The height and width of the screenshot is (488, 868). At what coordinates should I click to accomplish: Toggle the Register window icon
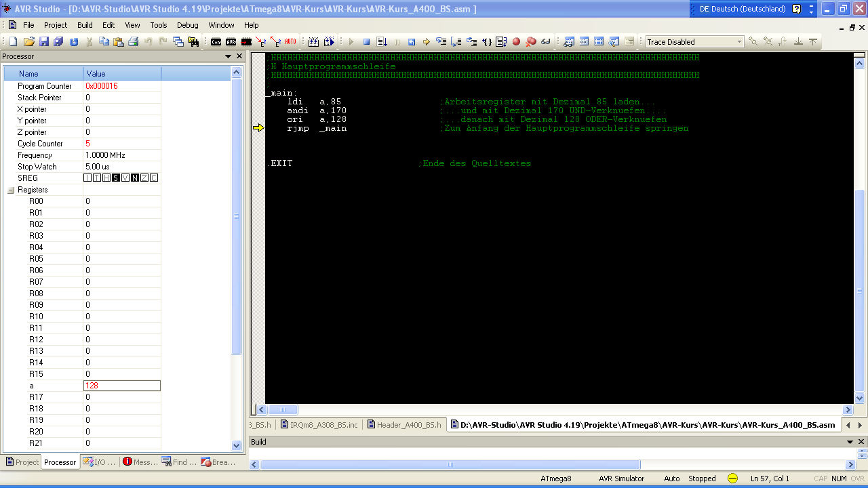coord(584,41)
